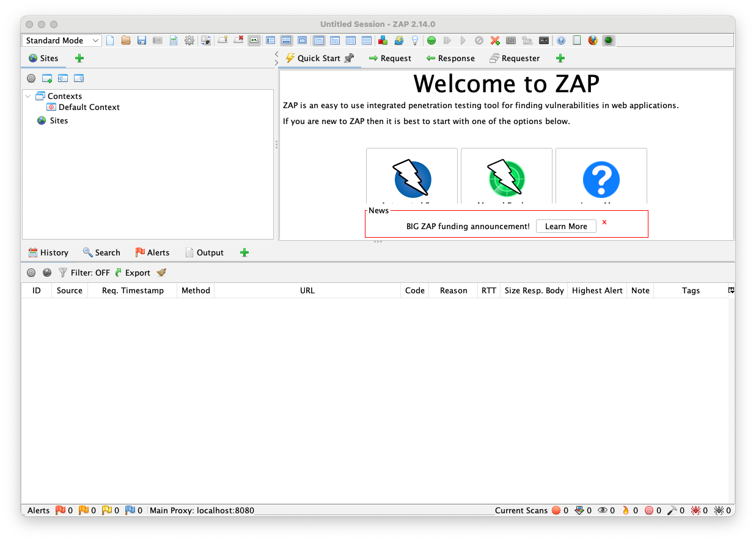Click the red flag Alerts count in status bar
The image size is (756, 542).
tap(64, 510)
